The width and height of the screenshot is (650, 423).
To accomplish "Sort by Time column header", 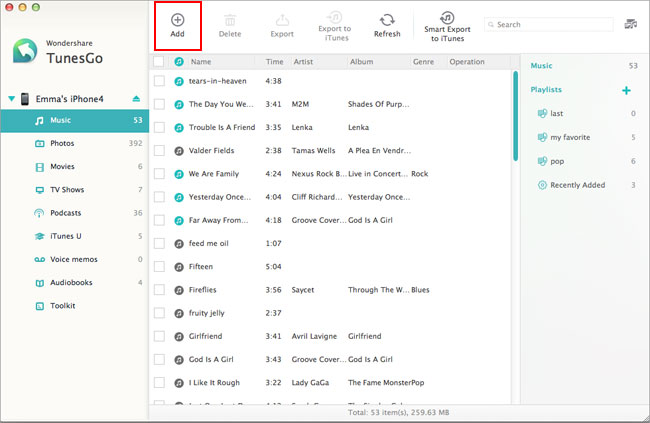I will (x=274, y=62).
